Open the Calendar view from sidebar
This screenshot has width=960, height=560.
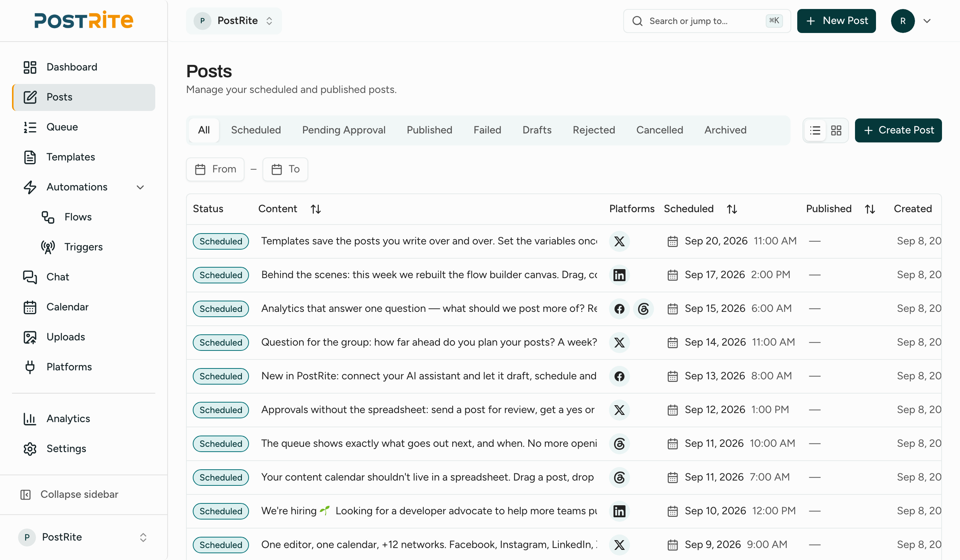click(83, 307)
